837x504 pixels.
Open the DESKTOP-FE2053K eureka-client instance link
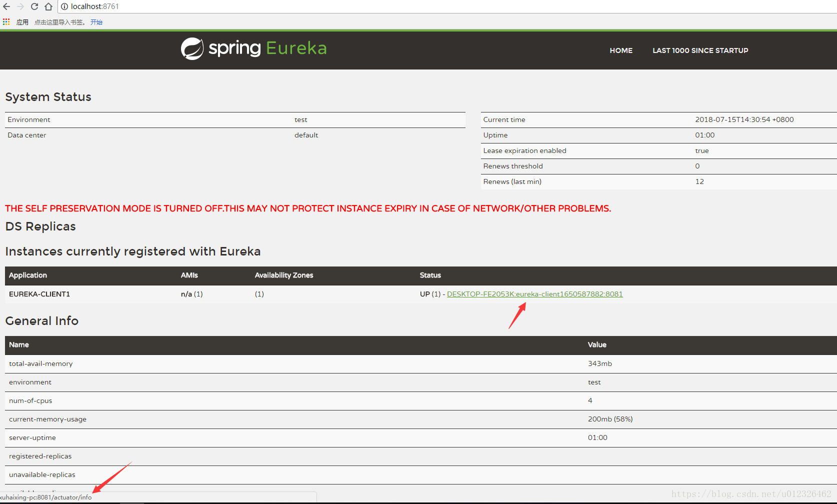535,294
